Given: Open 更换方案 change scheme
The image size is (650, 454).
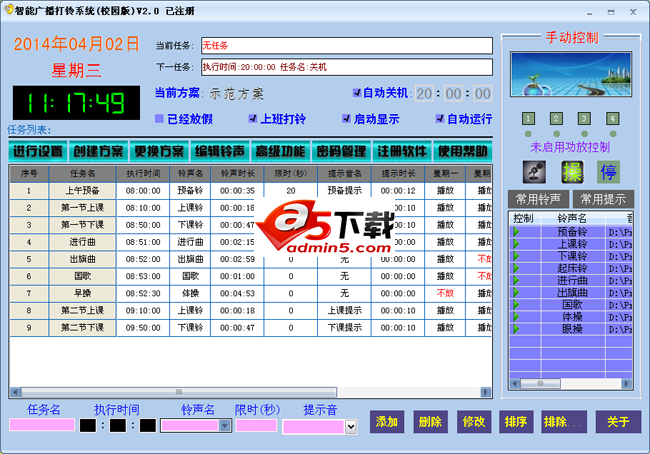Looking at the screenshot, I should [159, 151].
